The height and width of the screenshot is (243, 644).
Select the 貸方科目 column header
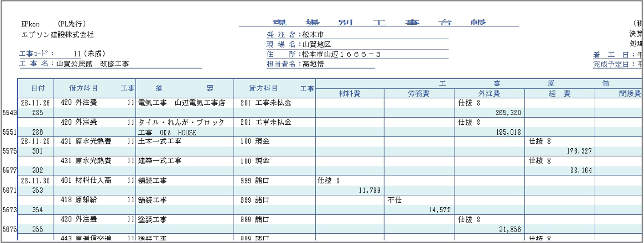[263, 88]
